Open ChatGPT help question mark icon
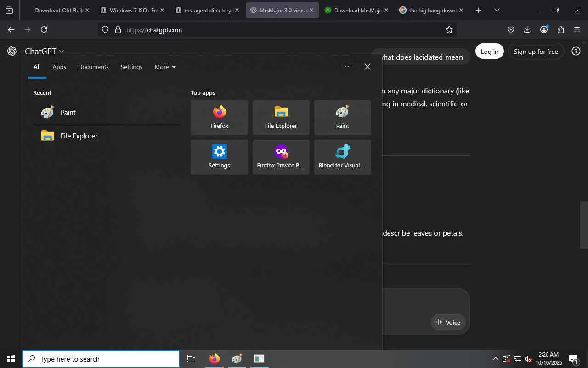The width and height of the screenshot is (588, 368). point(576,51)
